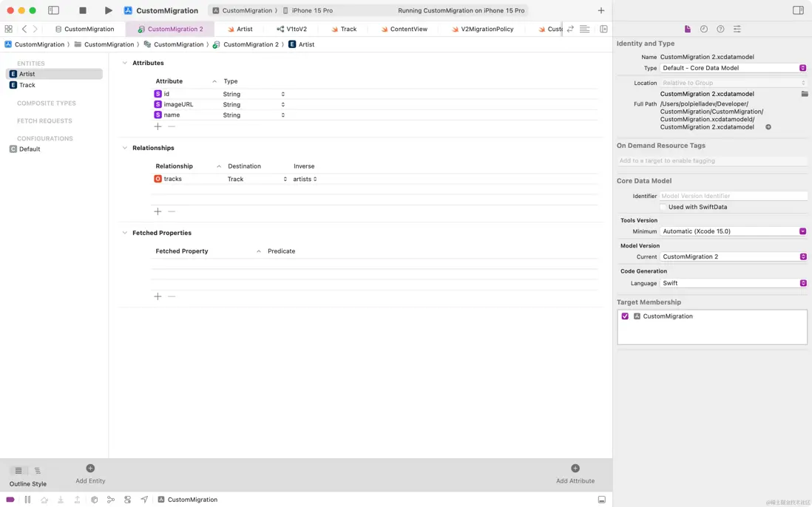Select the tracks relationship row
This screenshot has width=812, height=507.
374,179
